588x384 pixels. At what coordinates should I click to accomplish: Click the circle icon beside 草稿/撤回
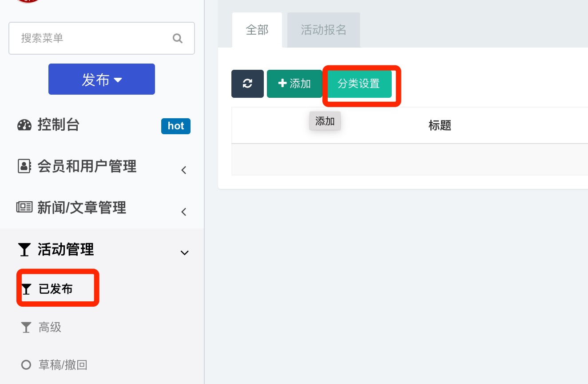point(26,365)
